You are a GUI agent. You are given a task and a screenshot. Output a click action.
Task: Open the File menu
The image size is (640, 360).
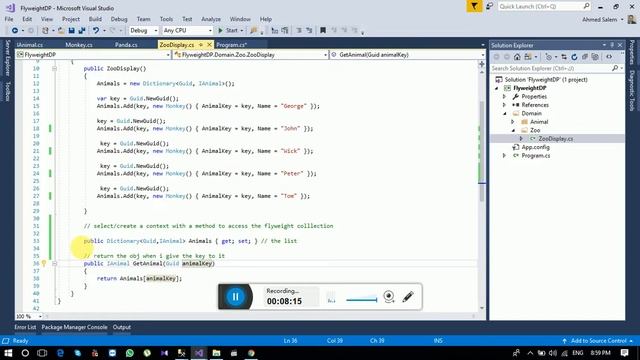[9, 19]
